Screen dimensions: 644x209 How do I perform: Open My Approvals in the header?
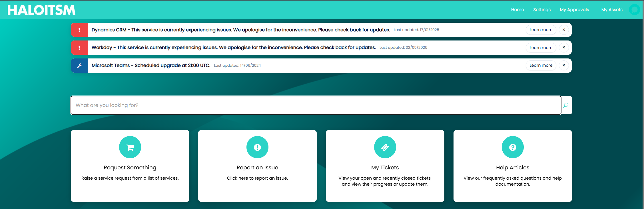click(574, 10)
